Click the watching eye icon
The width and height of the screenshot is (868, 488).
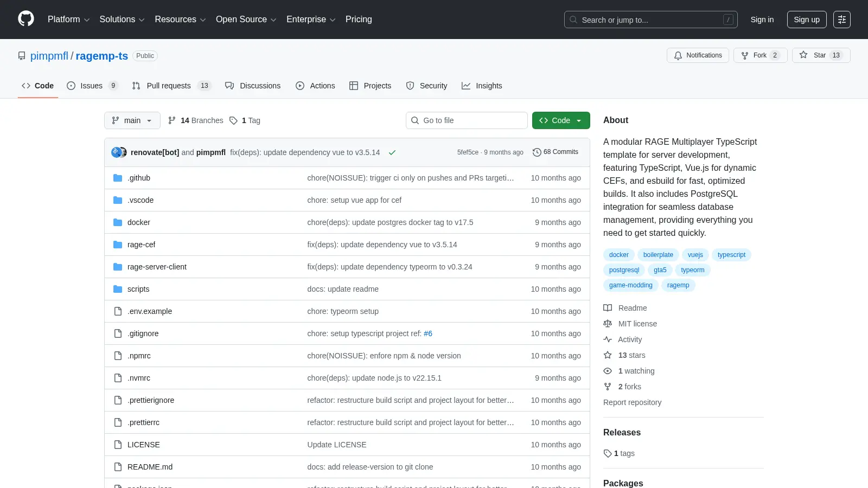[x=608, y=371]
